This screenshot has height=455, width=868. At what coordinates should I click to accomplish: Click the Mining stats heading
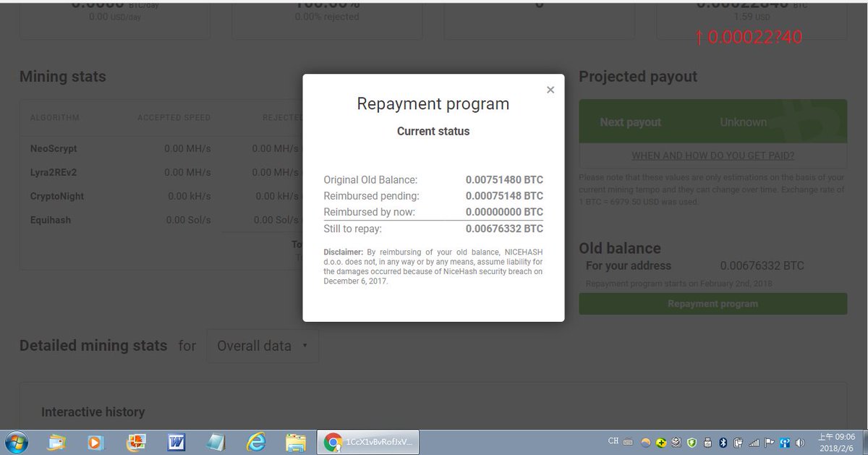pos(63,77)
